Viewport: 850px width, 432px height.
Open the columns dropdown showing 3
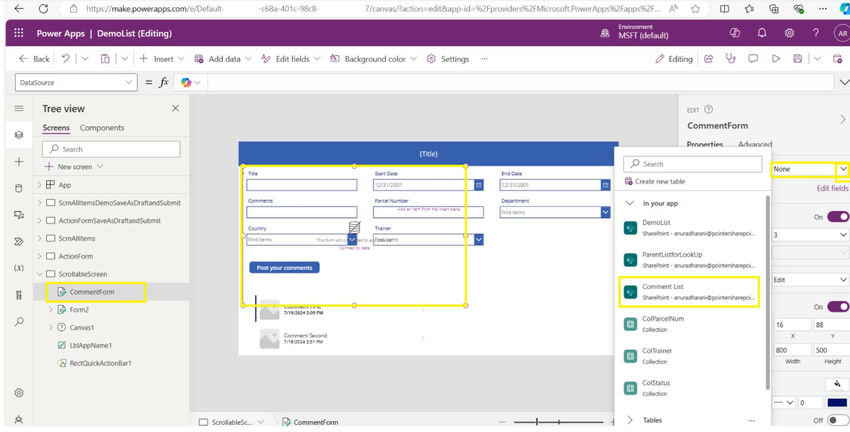click(x=810, y=235)
